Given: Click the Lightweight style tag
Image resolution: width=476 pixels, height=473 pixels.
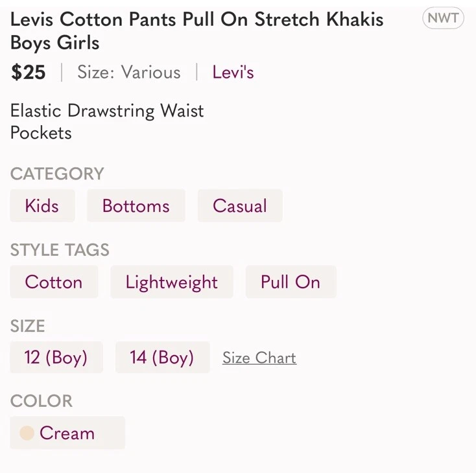Looking at the screenshot, I should [171, 282].
